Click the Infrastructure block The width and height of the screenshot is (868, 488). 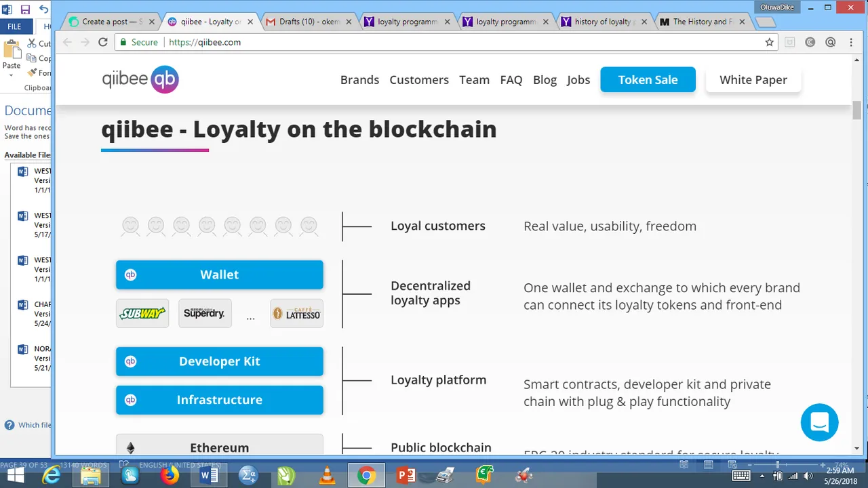220,400
